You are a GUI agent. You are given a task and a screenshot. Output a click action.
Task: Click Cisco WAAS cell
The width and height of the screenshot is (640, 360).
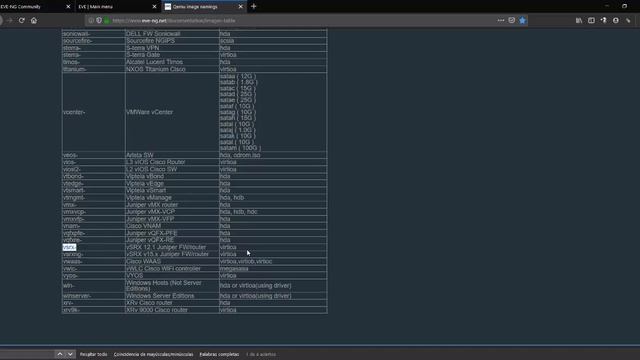(172, 261)
